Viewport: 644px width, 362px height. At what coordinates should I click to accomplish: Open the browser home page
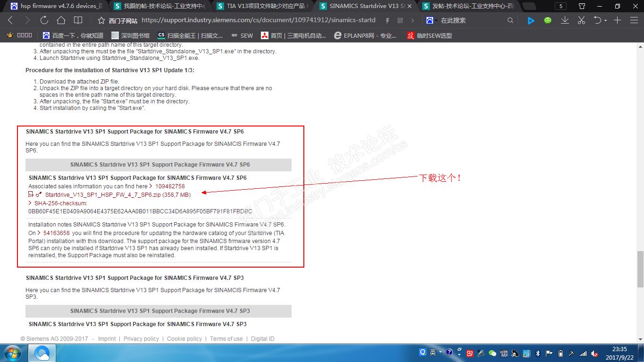[61, 20]
